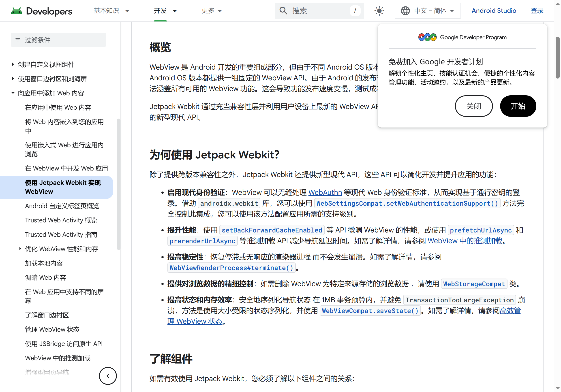The height and width of the screenshot is (392, 561).
Task: Open Android Studio link in header
Action: (494, 11)
